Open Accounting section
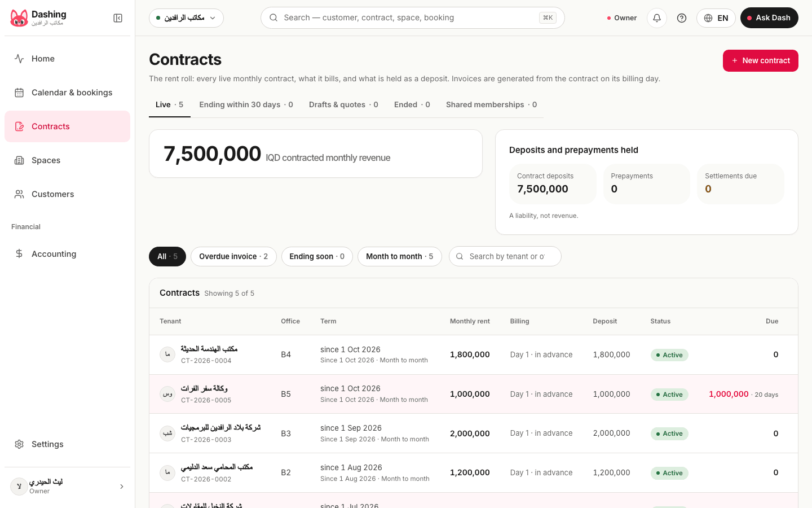 click(x=67, y=254)
